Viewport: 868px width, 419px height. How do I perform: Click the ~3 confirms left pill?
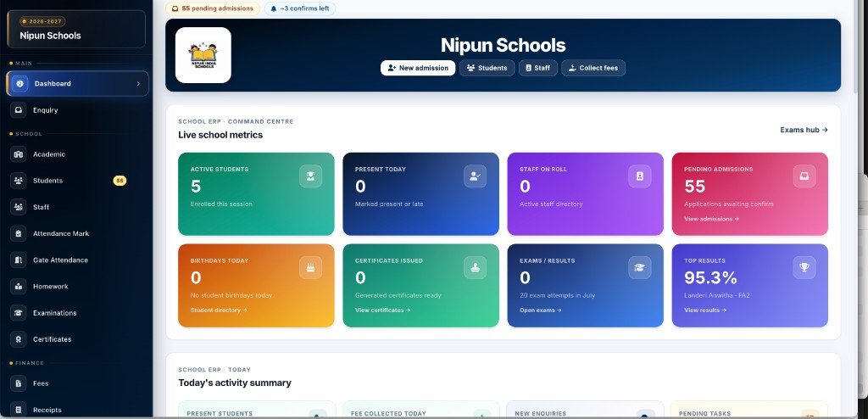coord(300,8)
